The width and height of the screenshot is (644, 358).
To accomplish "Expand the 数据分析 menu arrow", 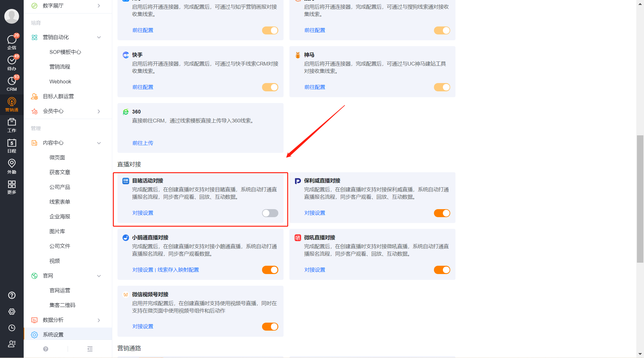I will [99, 320].
